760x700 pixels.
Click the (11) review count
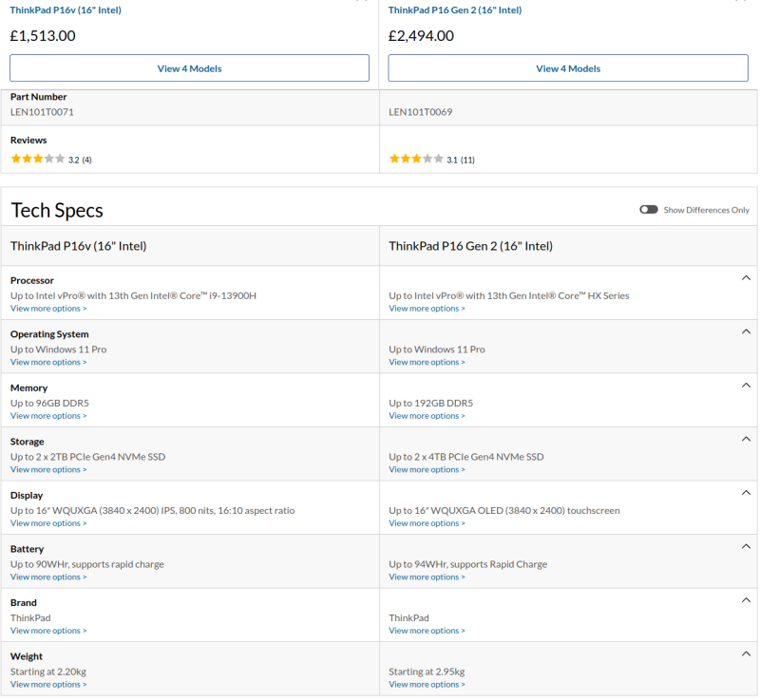[x=467, y=160]
